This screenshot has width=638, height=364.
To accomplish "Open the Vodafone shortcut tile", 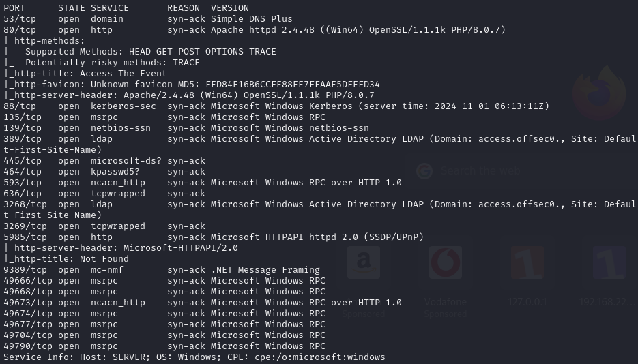I will point(445,263).
